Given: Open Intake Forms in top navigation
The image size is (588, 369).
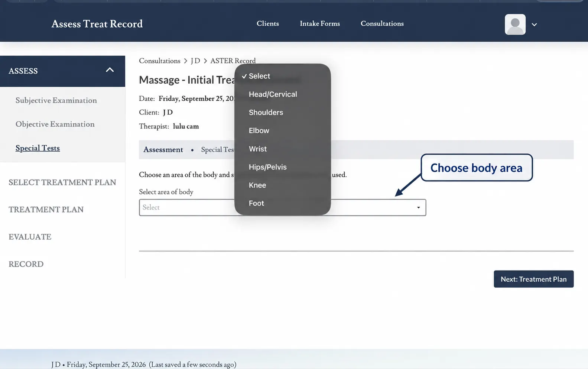Looking at the screenshot, I should [320, 23].
